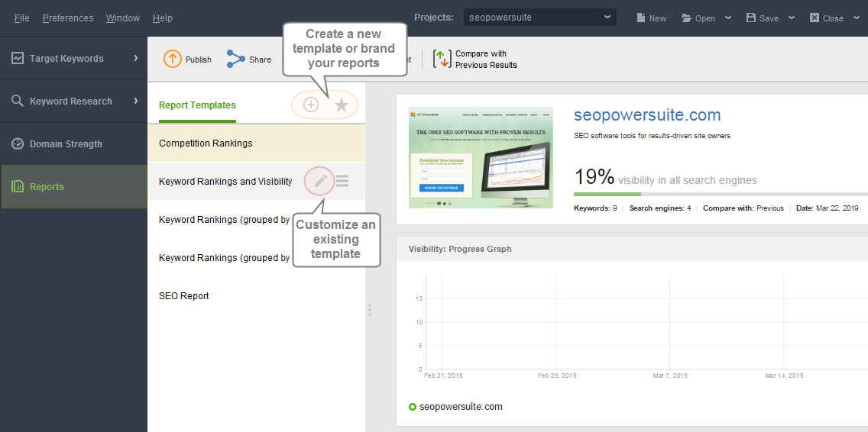This screenshot has width=868, height=432.
Task: Open the File menu
Action: [22, 18]
